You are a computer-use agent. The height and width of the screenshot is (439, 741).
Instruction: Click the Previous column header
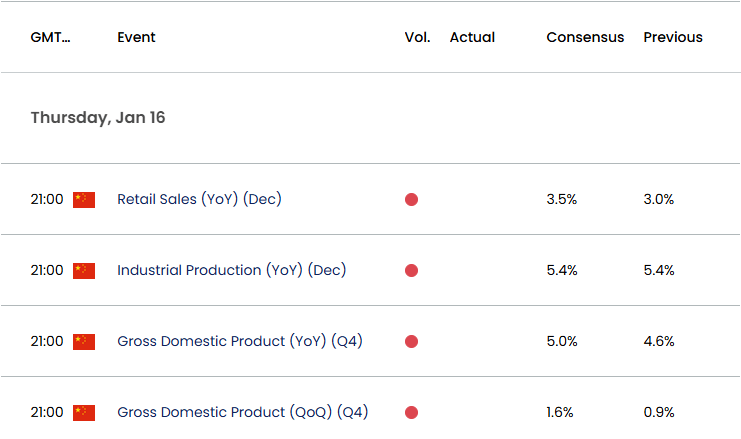click(x=673, y=37)
